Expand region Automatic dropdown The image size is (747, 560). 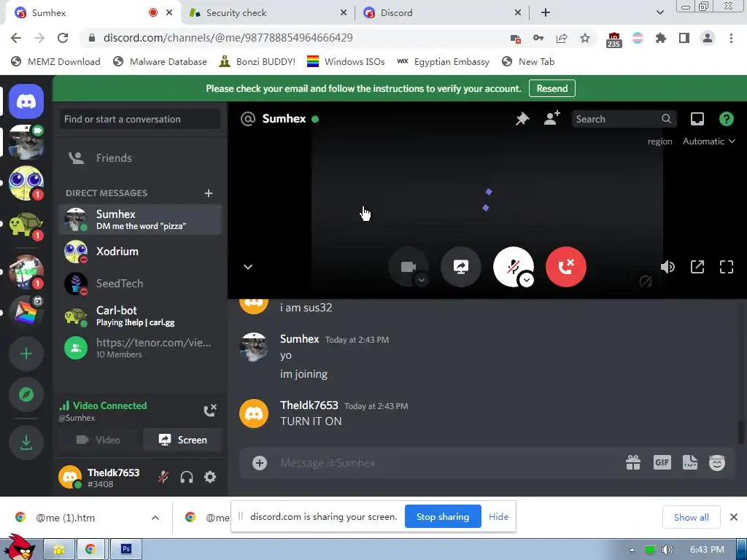point(709,141)
